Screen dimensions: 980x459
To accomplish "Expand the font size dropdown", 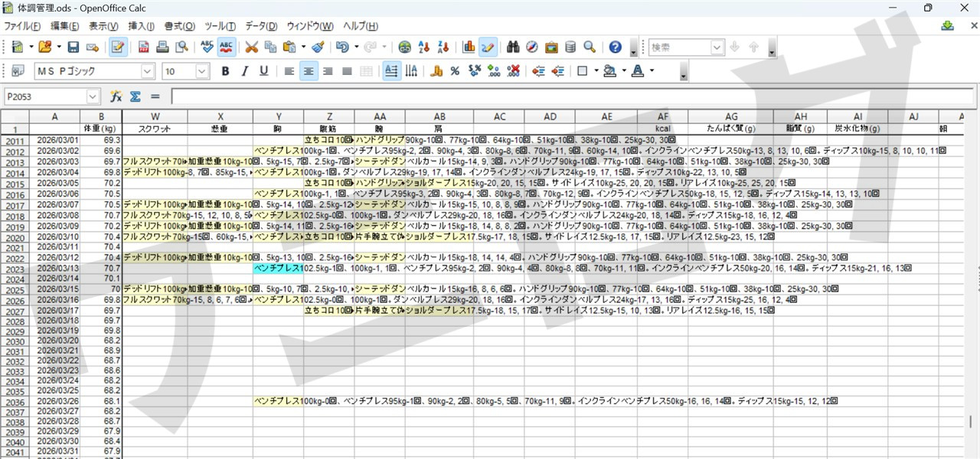I will [x=202, y=71].
